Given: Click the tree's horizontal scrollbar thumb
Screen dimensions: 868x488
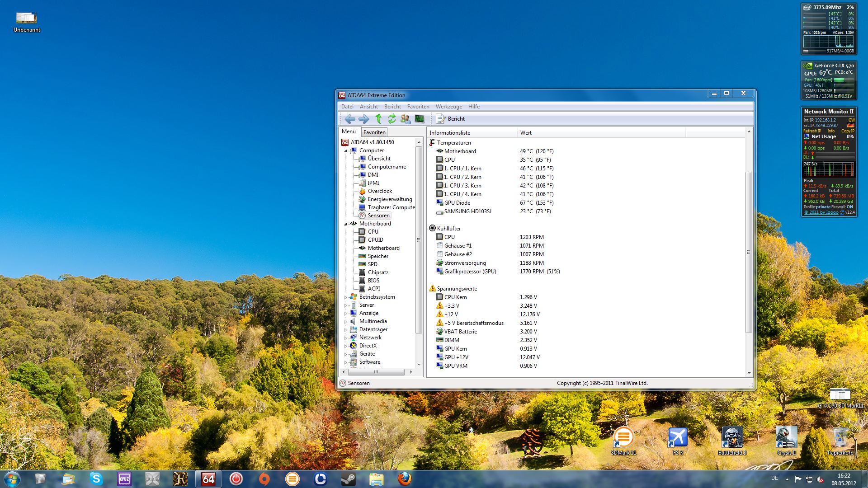Looking at the screenshot, I should [x=376, y=372].
